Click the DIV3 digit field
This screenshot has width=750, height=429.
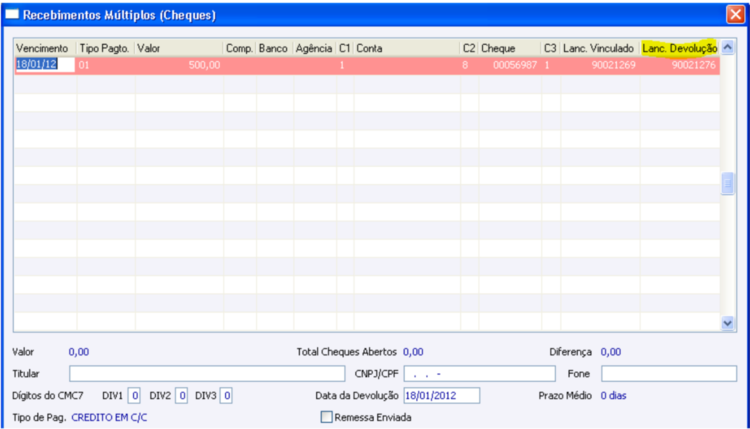pos(226,396)
